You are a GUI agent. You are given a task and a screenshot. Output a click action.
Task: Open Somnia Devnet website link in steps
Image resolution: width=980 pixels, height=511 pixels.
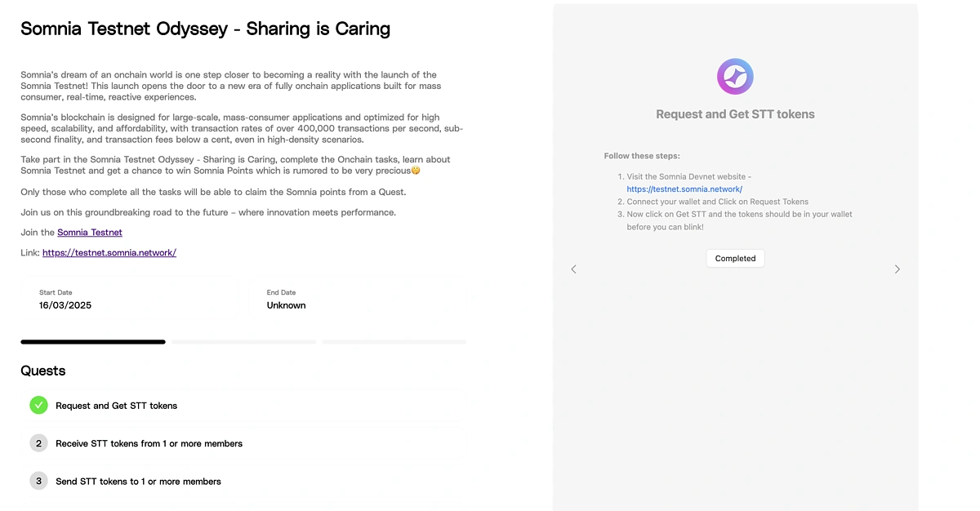pos(684,189)
